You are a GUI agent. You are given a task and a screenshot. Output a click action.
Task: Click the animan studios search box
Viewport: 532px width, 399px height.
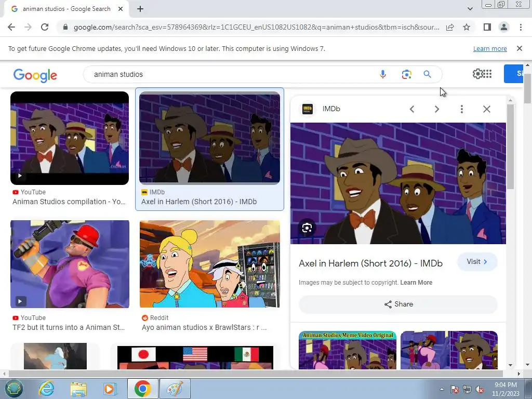click(x=231, y=74)
